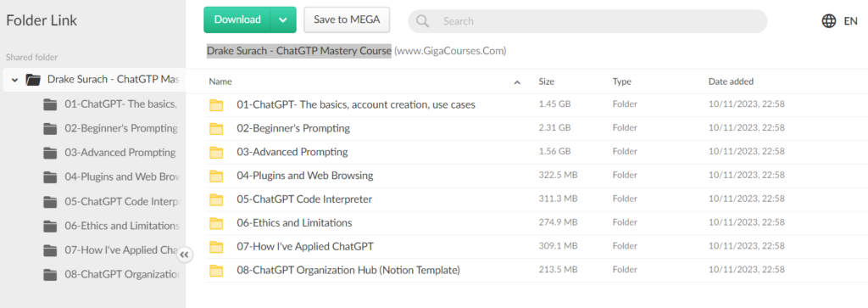Click the 322.5 MB size value
Image resolution: width=868 pixels, height=308 pixels.
click(558, 176)
